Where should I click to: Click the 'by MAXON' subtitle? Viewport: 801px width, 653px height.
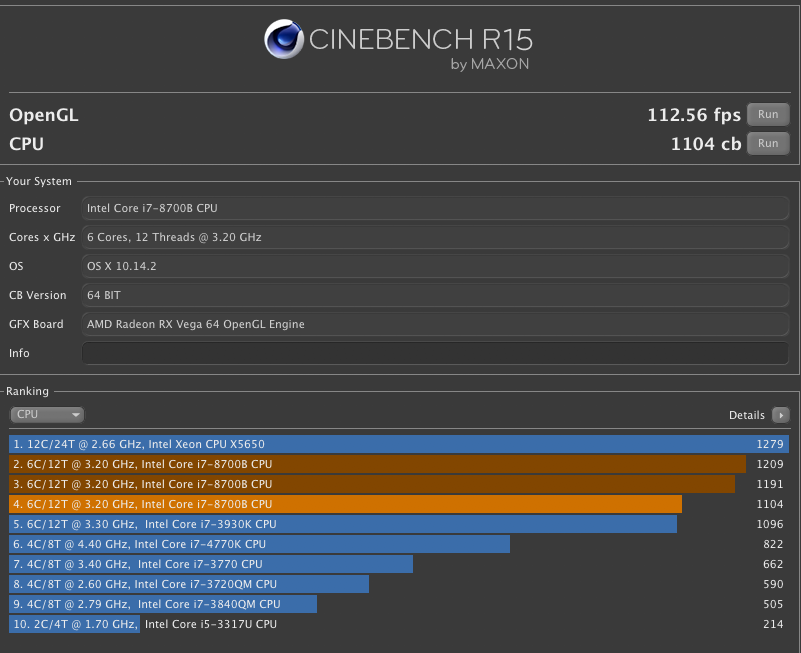point(489,64)
